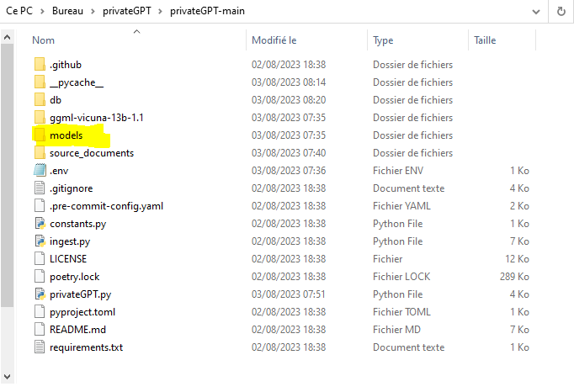Select the highlighted models folder
This screenshot has width=574, height=392.
[x=66, y=135]
